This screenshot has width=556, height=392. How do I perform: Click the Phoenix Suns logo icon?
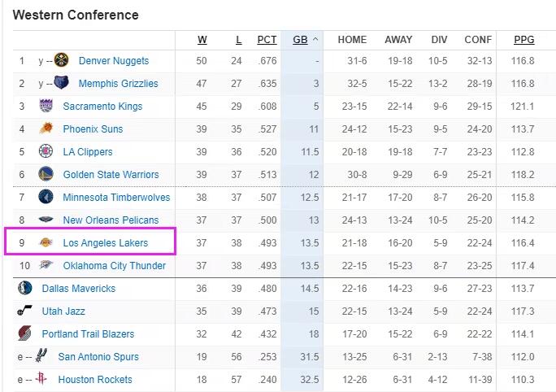pyautogui.click(x=46, y=129)
